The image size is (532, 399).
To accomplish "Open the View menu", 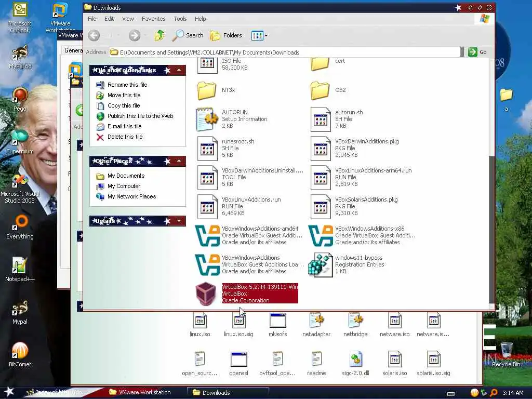I will point(128,19).
